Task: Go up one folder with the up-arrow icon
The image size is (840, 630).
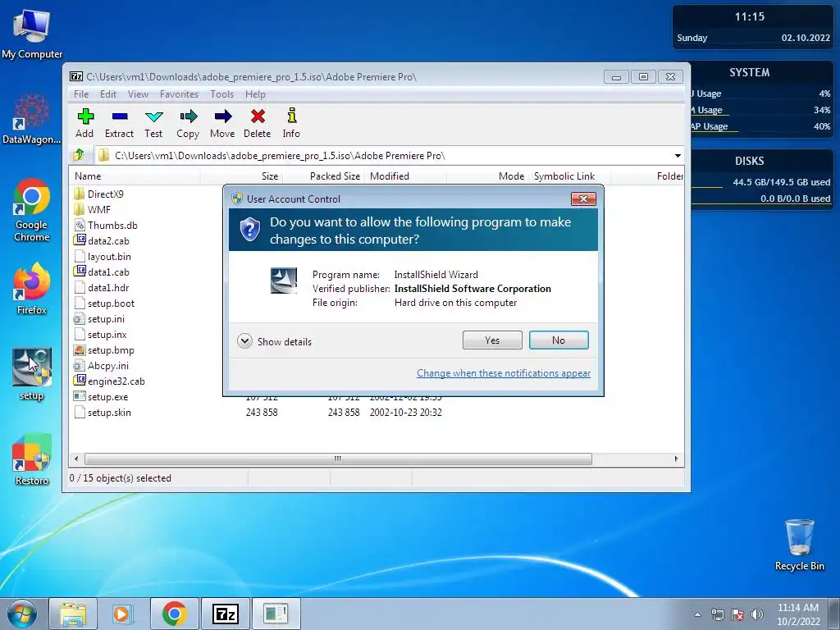Action: pyautogui.click(x=79, y=155)
